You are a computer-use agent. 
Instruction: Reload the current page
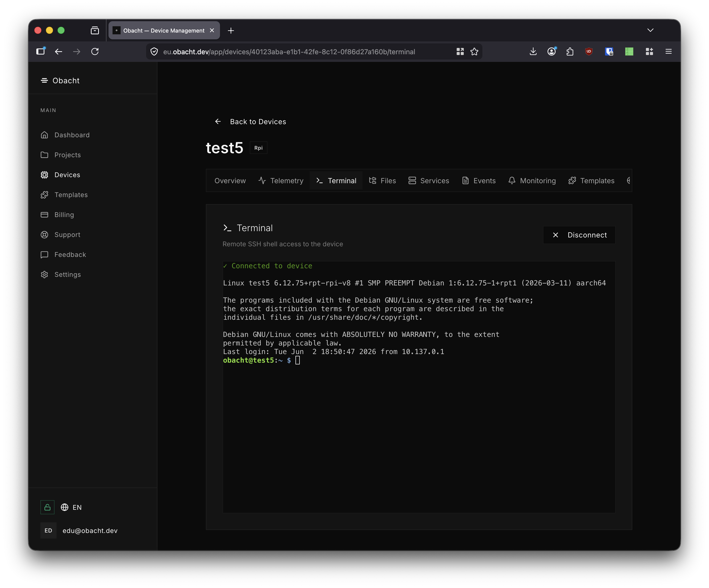coord(95,51)
